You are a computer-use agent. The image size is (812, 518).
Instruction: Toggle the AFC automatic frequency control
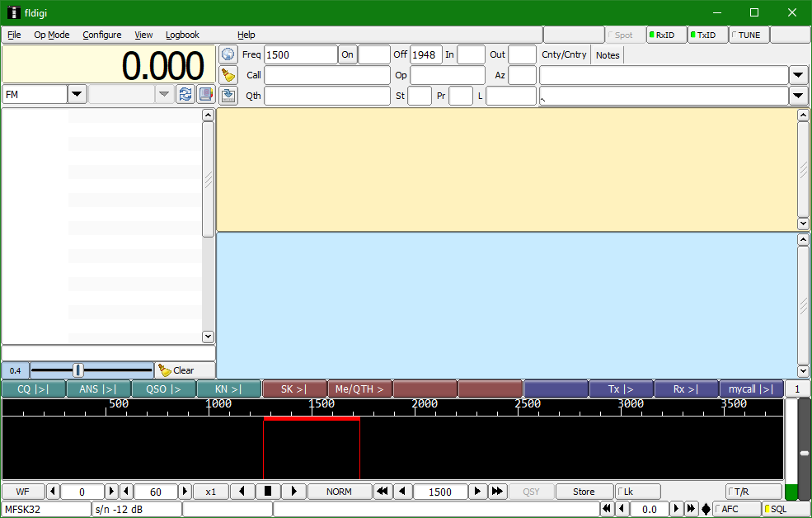736,508
